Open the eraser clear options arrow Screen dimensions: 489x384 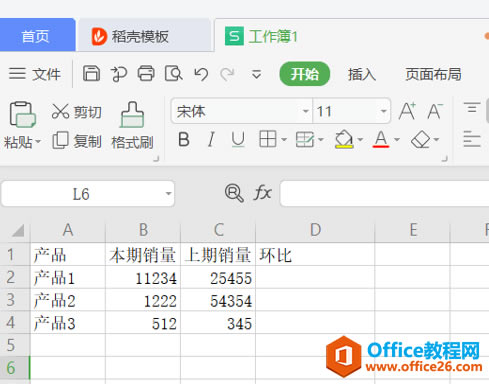click(x=436, y=139)
